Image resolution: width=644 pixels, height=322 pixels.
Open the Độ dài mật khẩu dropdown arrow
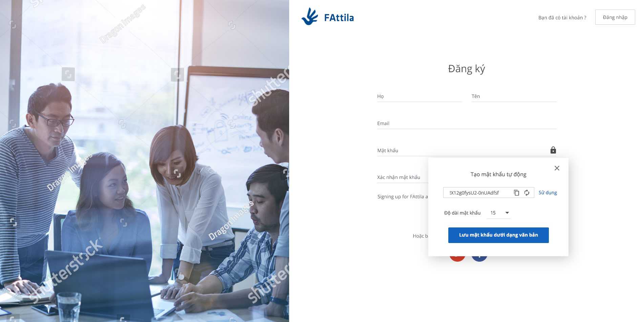point(507,213)
